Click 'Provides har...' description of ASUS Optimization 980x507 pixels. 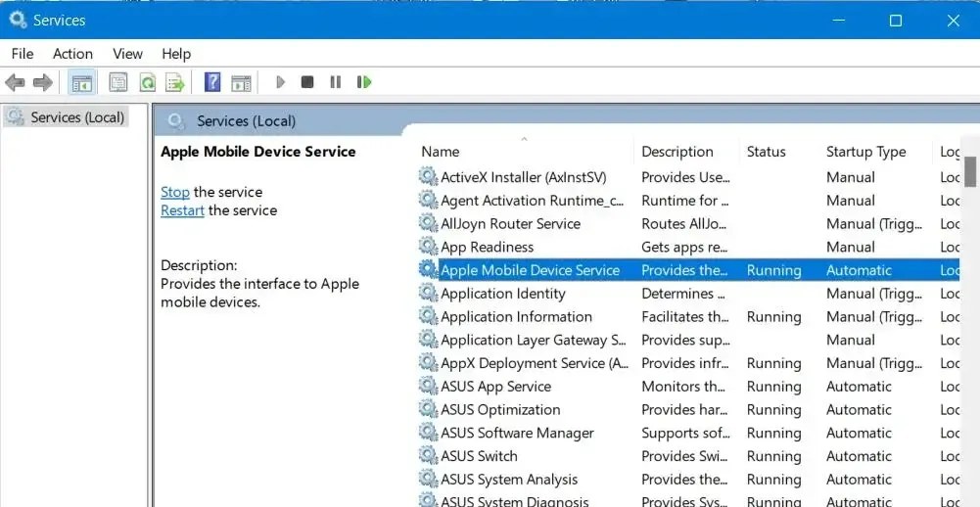coord(684,409)
